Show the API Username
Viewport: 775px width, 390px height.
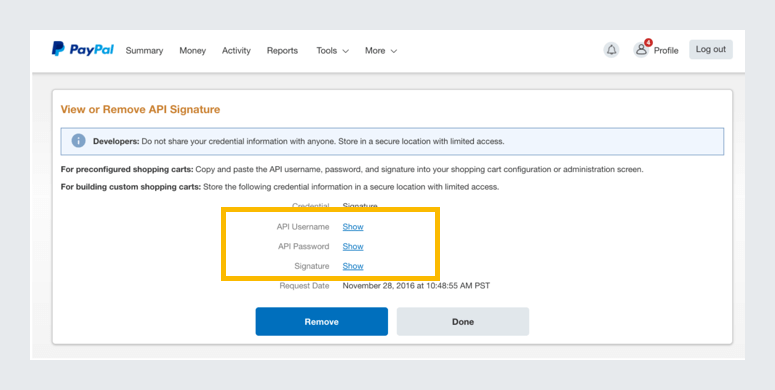pyautogui.click(x=353, y=227)
